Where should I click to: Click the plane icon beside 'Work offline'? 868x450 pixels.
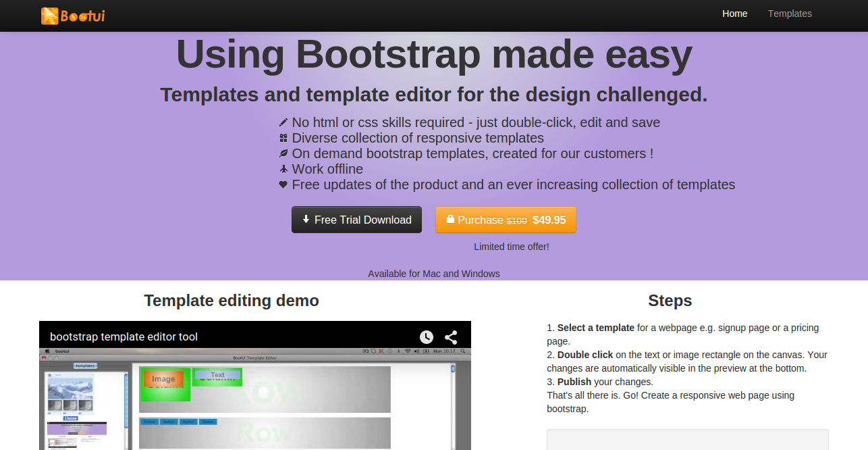(283, 170)
